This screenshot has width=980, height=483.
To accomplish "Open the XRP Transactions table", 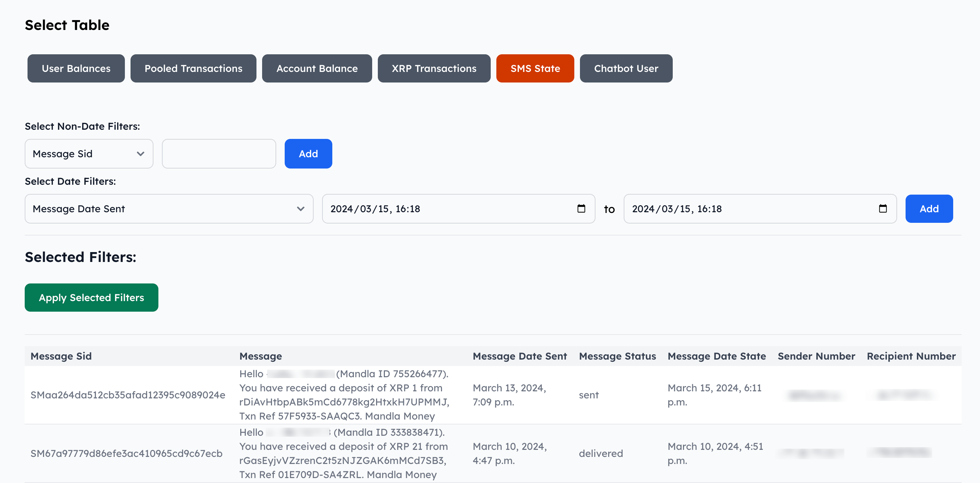I will (x=434, y=68).
